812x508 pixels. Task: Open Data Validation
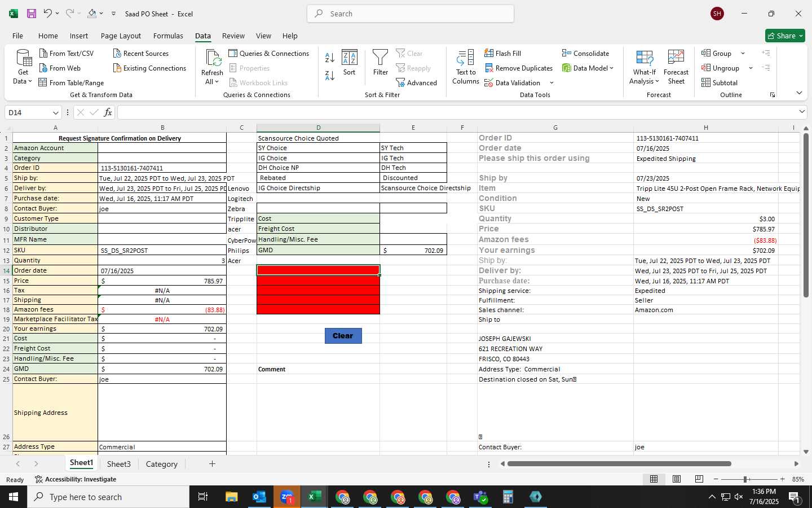click(513, 82)
